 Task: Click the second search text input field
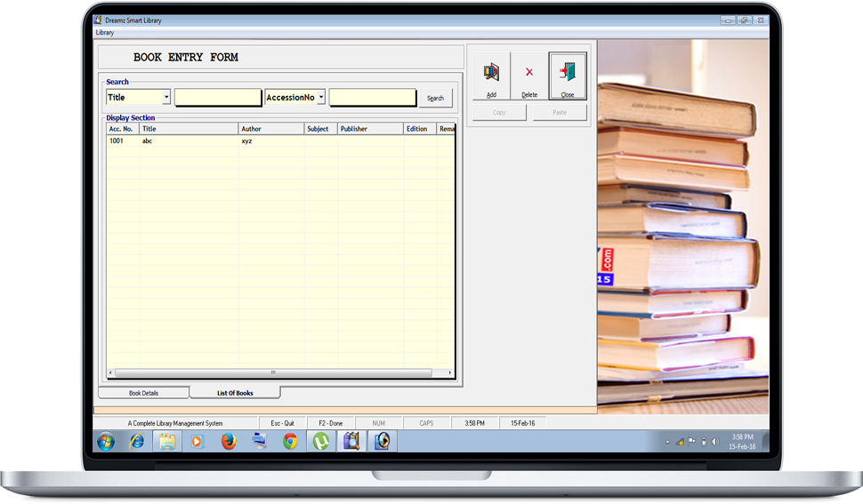point(373,97)
